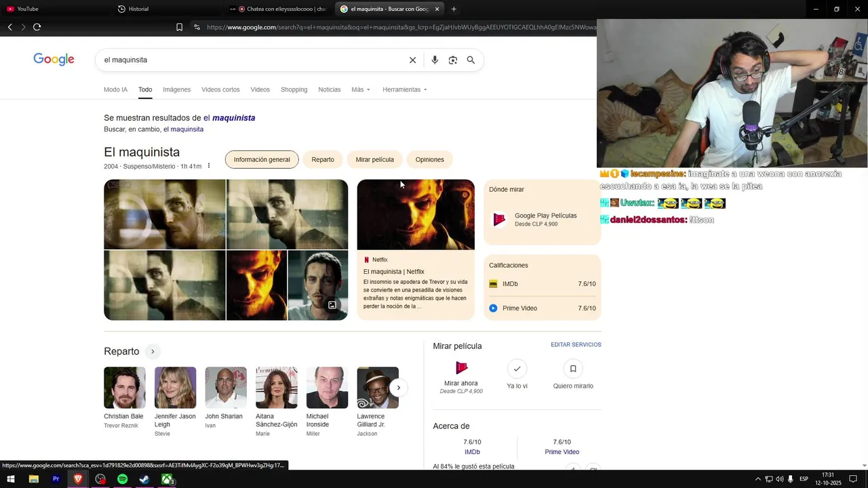
Task: Submit search with the magnifier icon
Action: point(471,60)
